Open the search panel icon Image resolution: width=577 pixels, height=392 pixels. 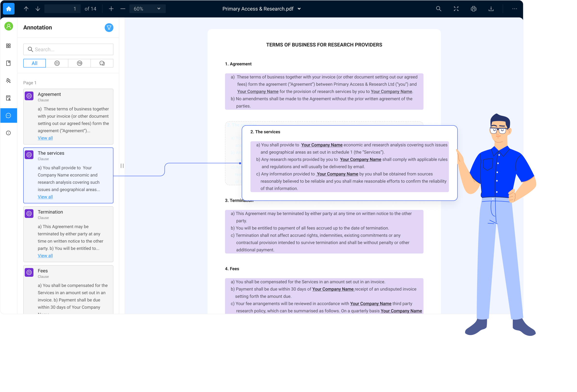coord(438,9)
